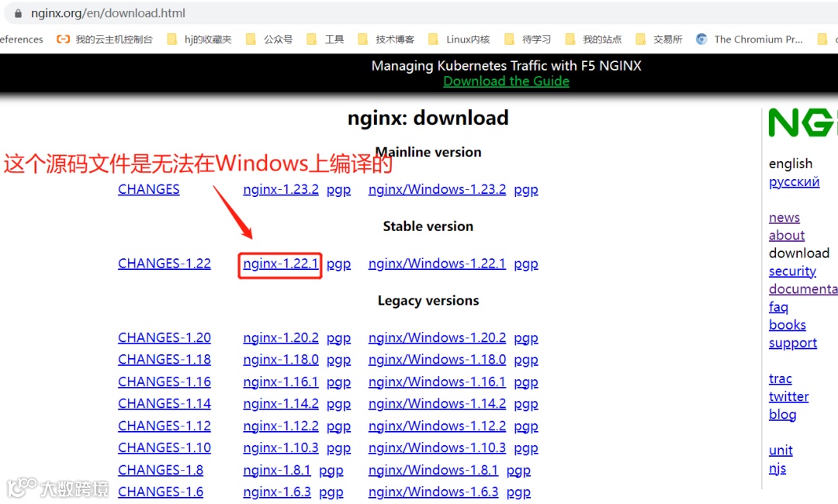Download nginx-1.8.1 source
The width and height of the screenshot is (838, 504).
point(277,471)
